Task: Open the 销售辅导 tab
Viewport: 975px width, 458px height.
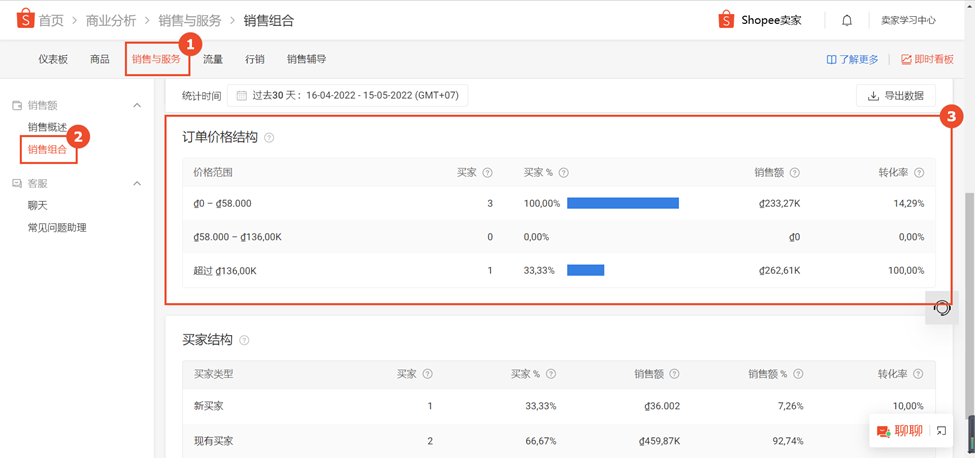Action: tap(307, 60)
